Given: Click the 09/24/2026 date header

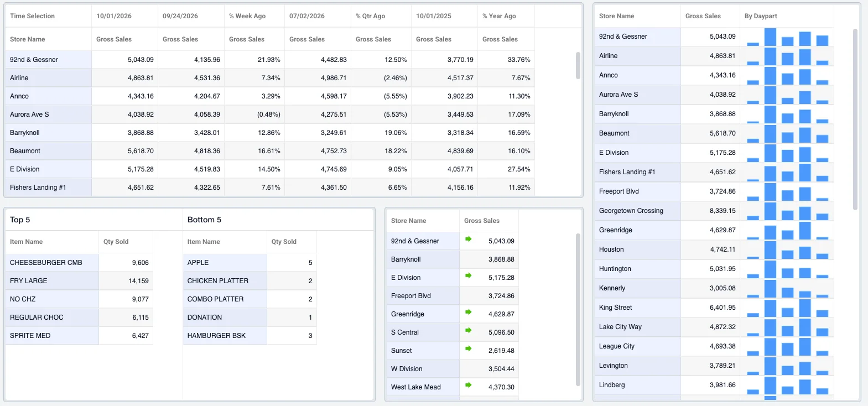Looking at the screenshot, I should click(x=180, y=16).
